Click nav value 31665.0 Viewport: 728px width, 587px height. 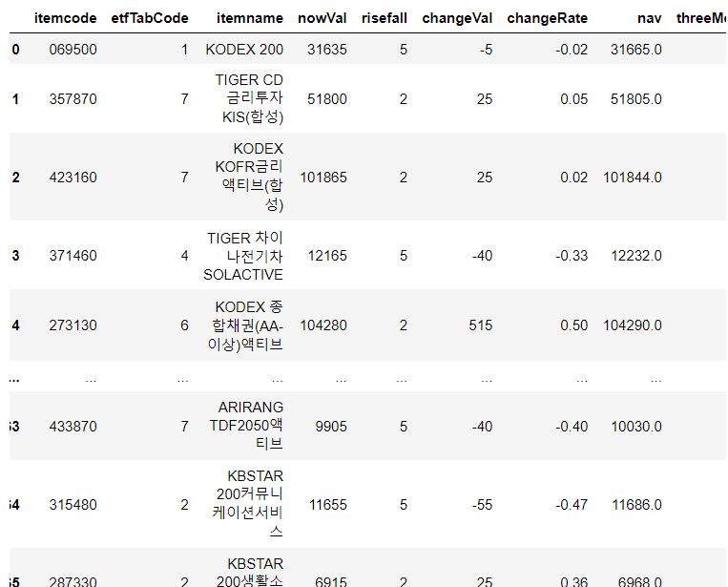pyautogui.click(x=636, y=50)
